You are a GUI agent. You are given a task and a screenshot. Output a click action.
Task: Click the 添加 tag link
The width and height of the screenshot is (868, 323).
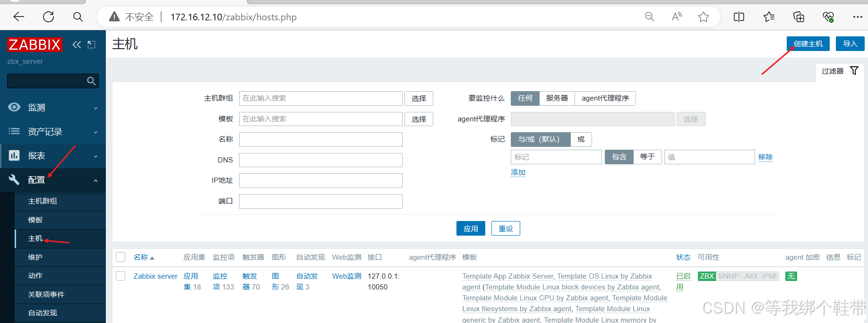518,172
